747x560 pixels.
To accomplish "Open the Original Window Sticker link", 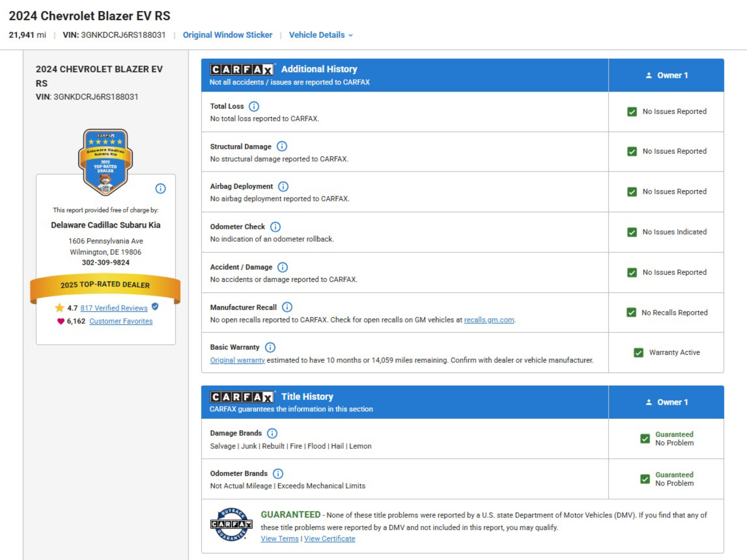I will (228, 35).
